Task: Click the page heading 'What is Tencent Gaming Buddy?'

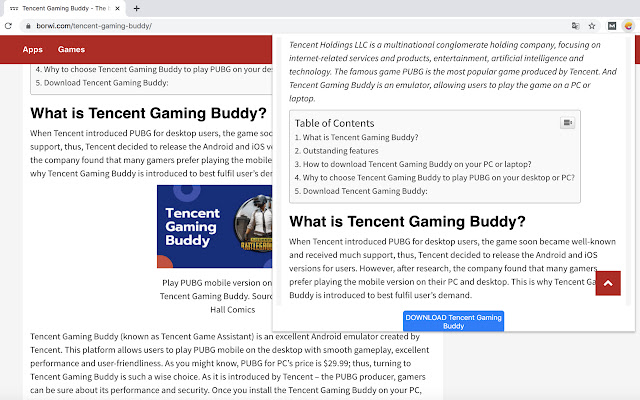Action: click(x=148, y=113)
